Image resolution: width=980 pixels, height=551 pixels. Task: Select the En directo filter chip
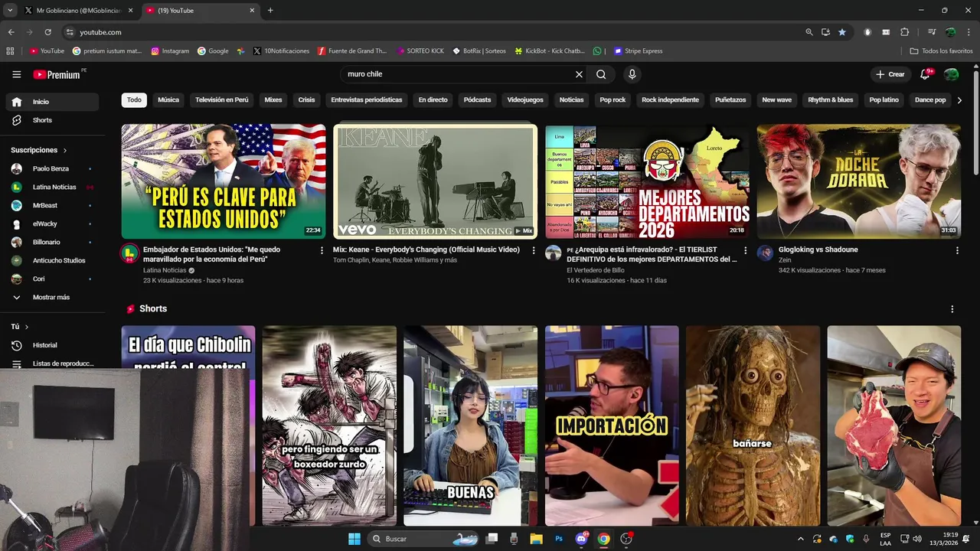tap(433, 100)
